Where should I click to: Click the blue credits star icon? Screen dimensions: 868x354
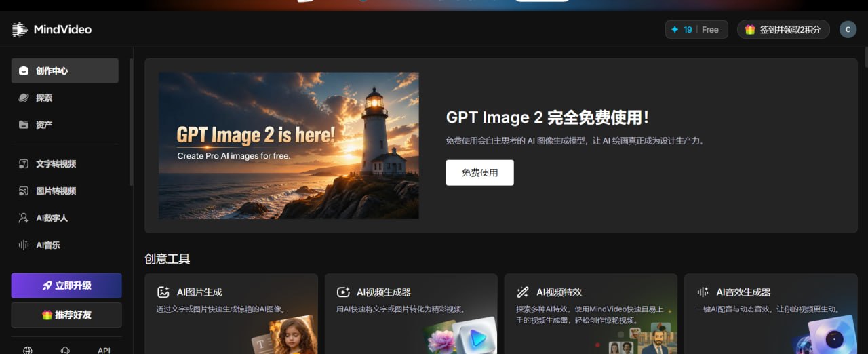[675, 30]
